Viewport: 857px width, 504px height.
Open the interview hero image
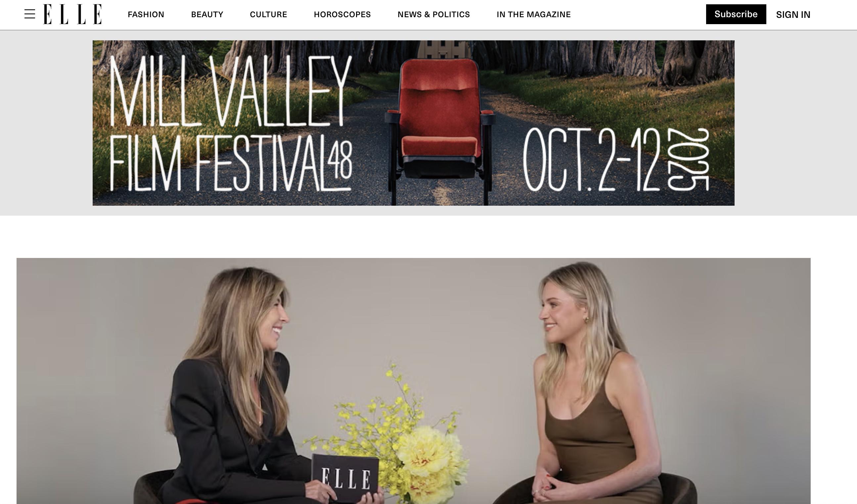pos(414,381)
